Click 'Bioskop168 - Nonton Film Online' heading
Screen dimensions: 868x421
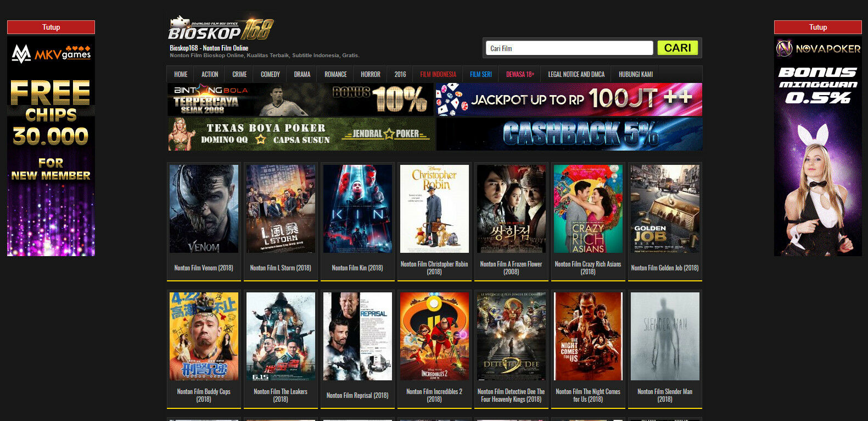tap(209, 48)
